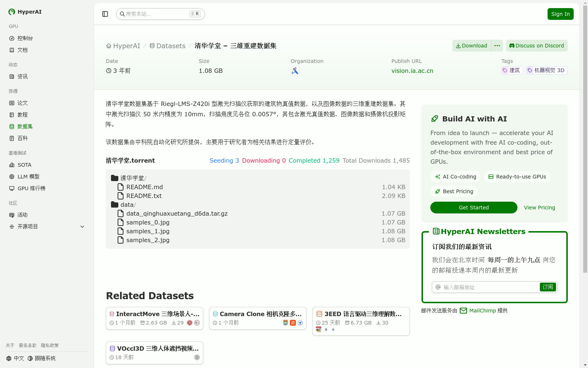Go to Datasets breadcrumb

(x=167, y=46)
